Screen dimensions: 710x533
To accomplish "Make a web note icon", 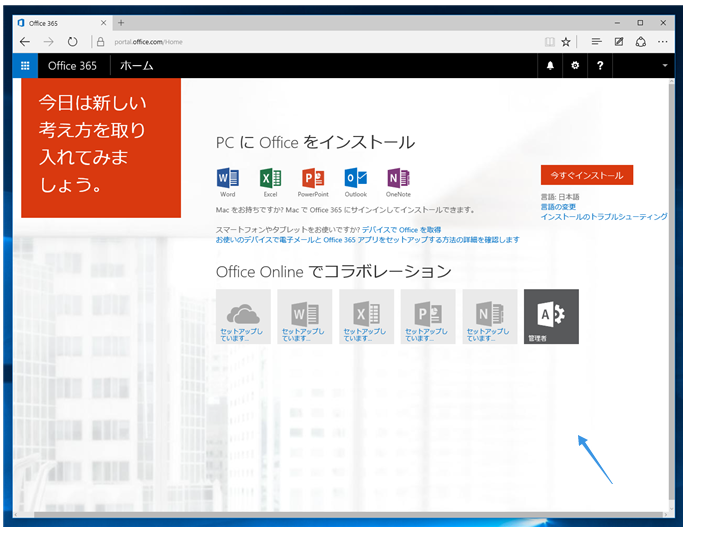I will coord(619,42).
